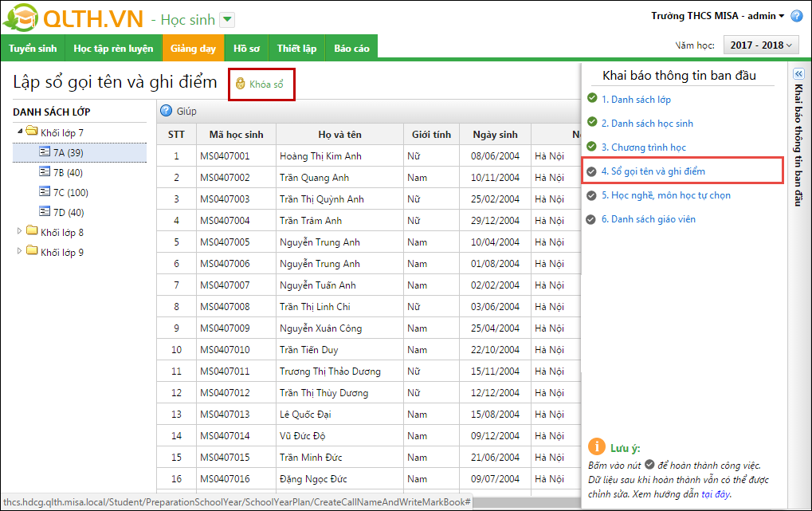Toggle checkmark for Học nghề, môn tự chọn
Viewport: 812px width, 511px height.
pyautogui.click(x=591, y=195)
